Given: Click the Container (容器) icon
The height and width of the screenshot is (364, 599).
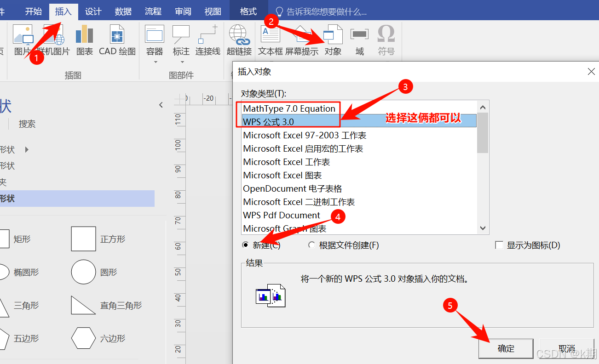Looking at the screenshot, I should coord(155,34).
